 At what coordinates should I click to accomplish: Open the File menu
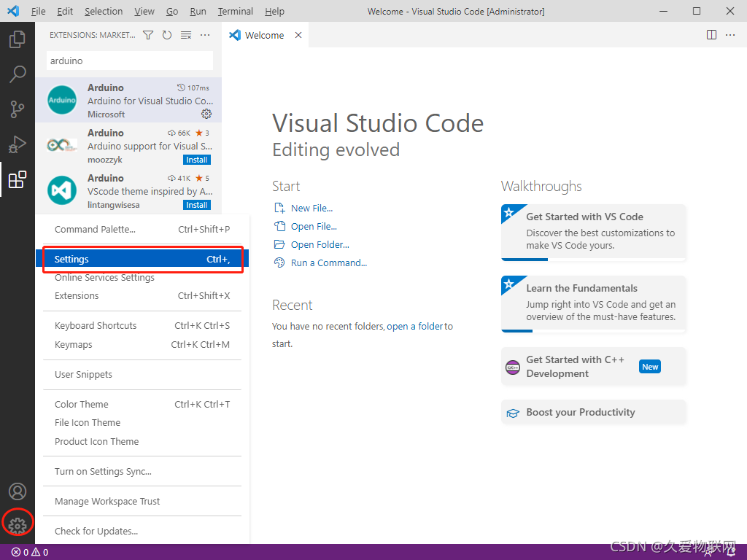tap(38, 12)
